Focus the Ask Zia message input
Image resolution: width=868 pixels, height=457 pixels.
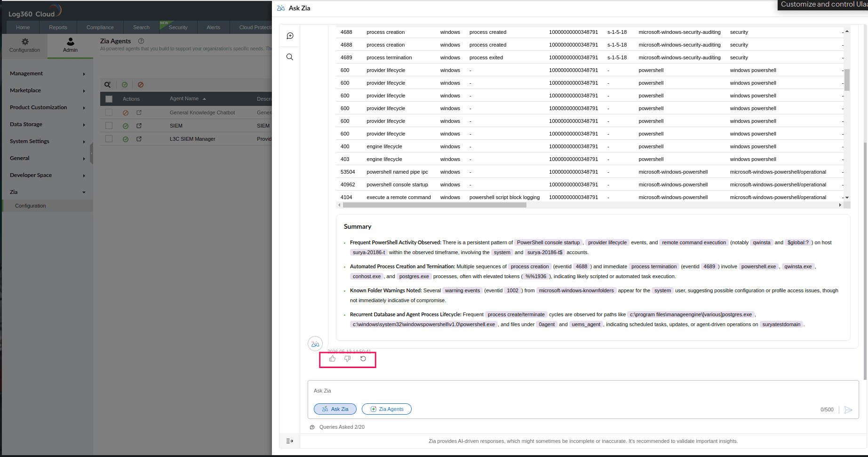pos(583,391)
